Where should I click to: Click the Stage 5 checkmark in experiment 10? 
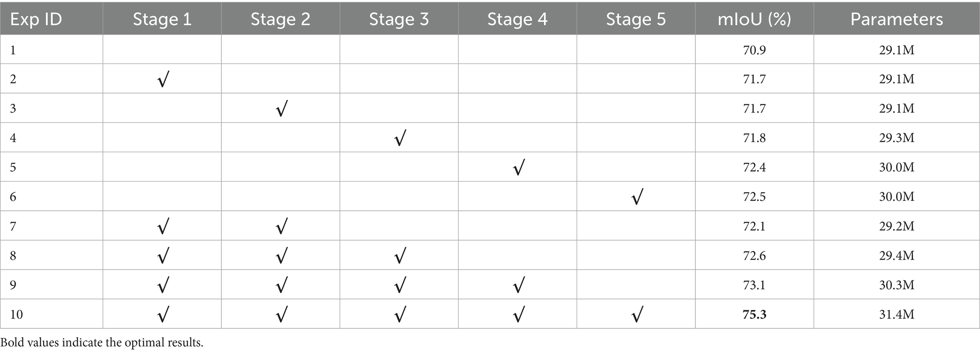click(636, 314)
